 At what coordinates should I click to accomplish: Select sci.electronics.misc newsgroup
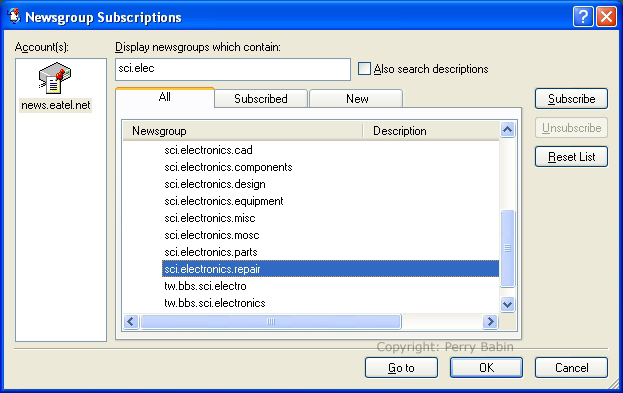click(210, 218)
